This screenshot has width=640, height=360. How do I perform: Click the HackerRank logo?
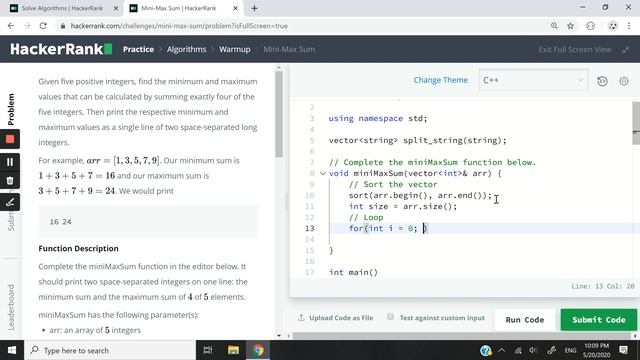pos(61,49)
